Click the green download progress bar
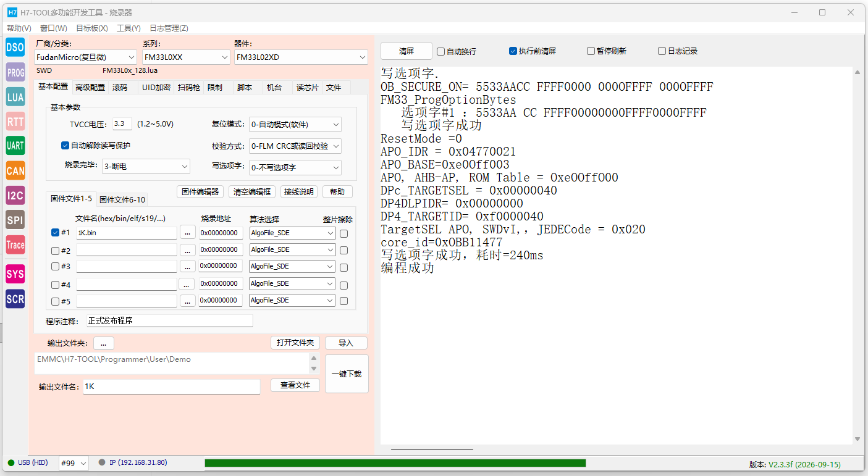The height and width of the screenshot is (476, 868). [x=395, y=463]
